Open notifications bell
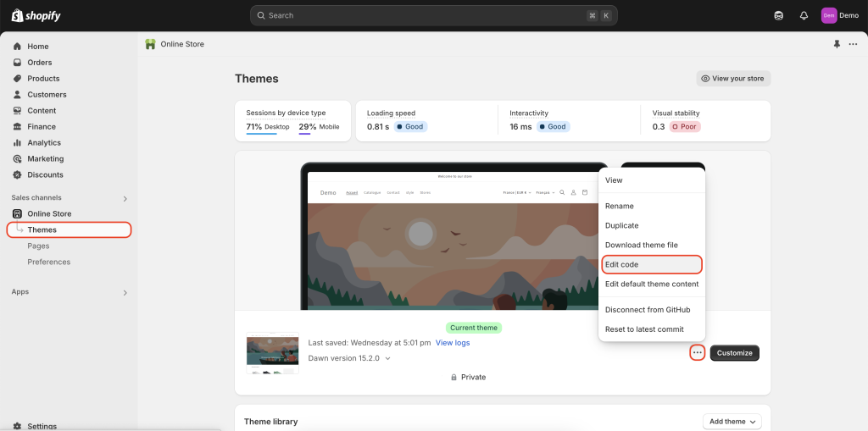Image resolution: width=868 pixels, height=431 pixels. point(804,15)
